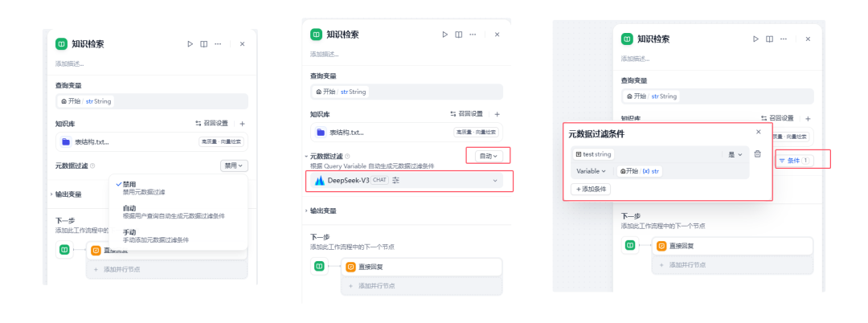
Task: Click the metadata filter help icon in the left panel
Action: [x=92, y=166]
